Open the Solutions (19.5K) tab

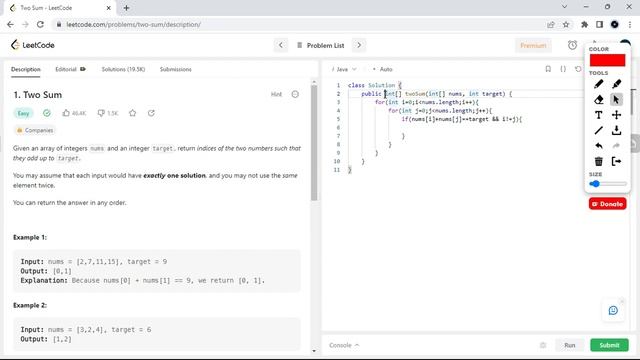123,69
